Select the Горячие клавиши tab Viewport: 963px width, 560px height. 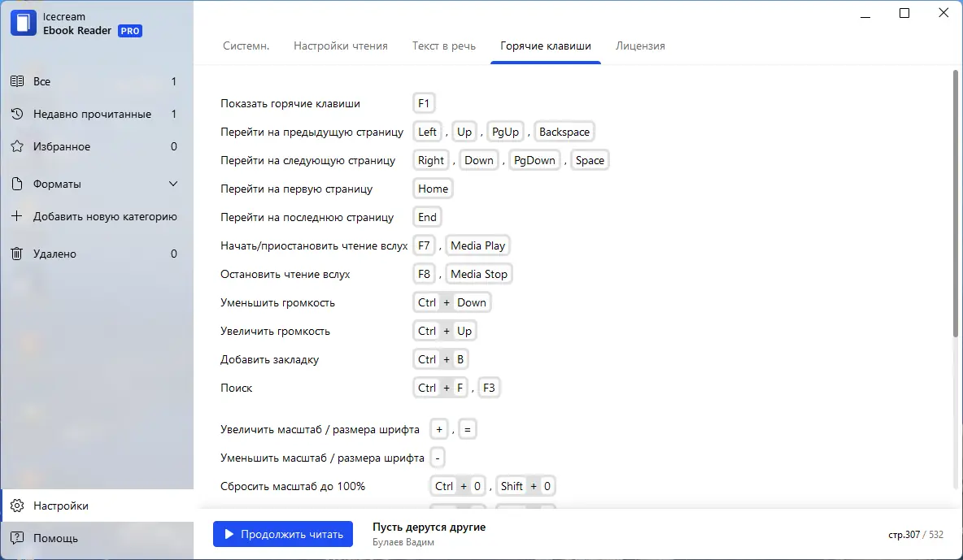pyautogui.click(x=545, y=46)
